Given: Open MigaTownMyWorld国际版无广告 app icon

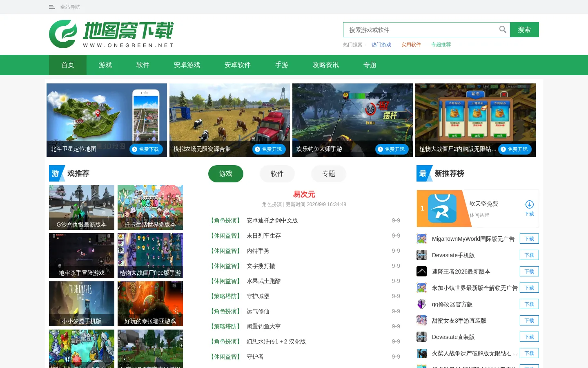Looking at the screenshot, I should click(x=422, y=239).
